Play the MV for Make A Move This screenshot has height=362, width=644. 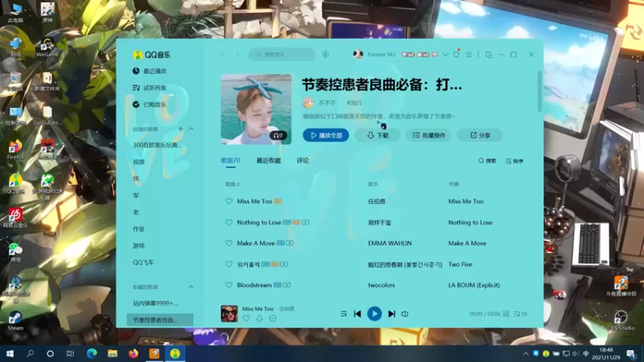(290, 244)
